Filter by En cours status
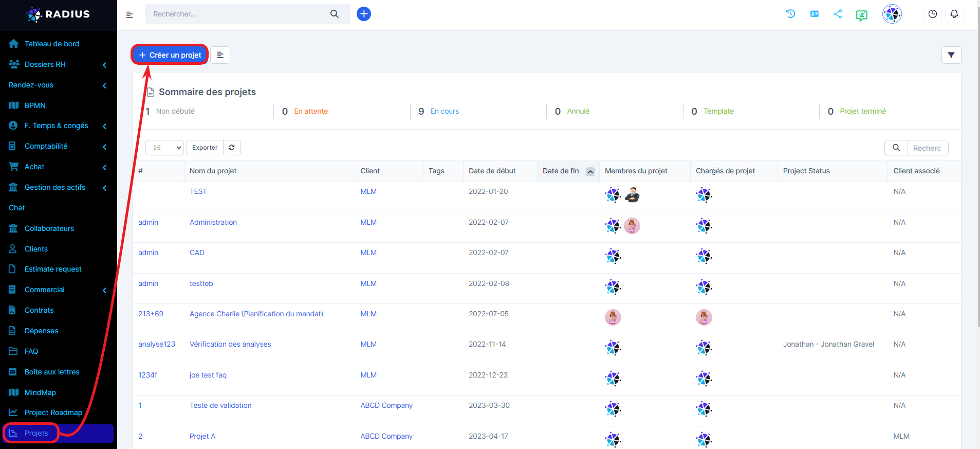 pyautogui.click(x=445, y=111)
